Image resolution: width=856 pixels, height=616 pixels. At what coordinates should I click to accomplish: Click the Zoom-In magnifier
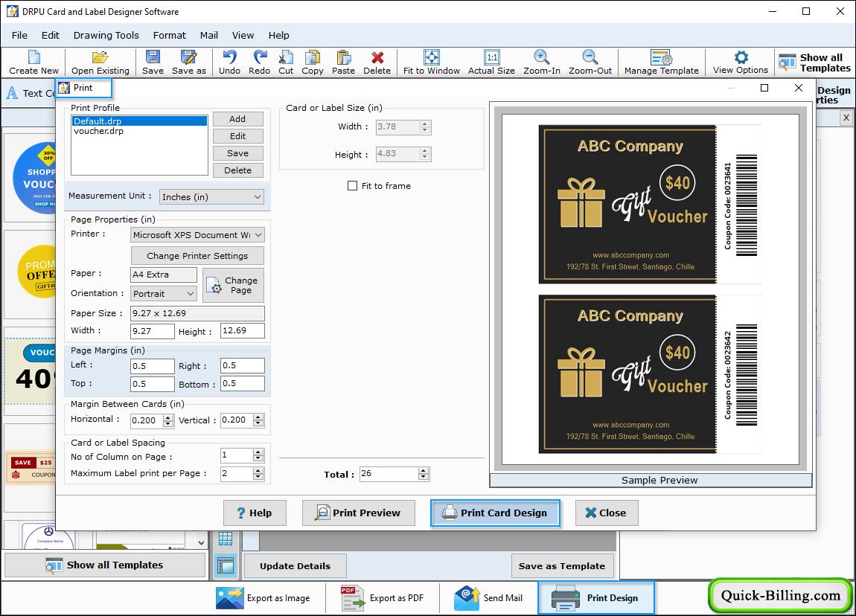coord(542,62)
